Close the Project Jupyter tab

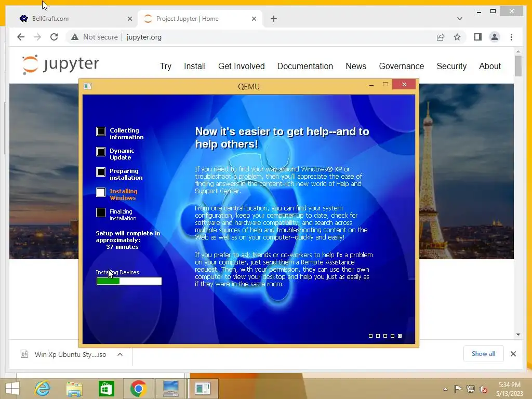point(254,19)
